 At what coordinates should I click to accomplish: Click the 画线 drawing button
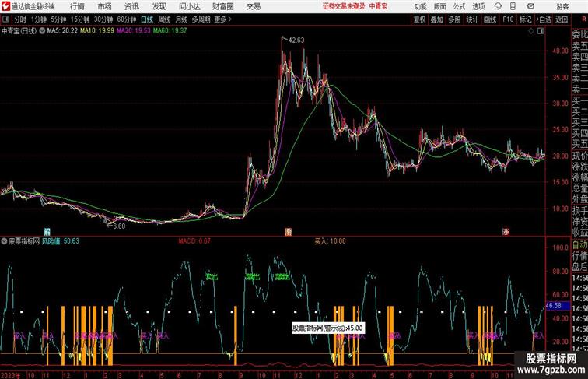[x=490, y=19]
